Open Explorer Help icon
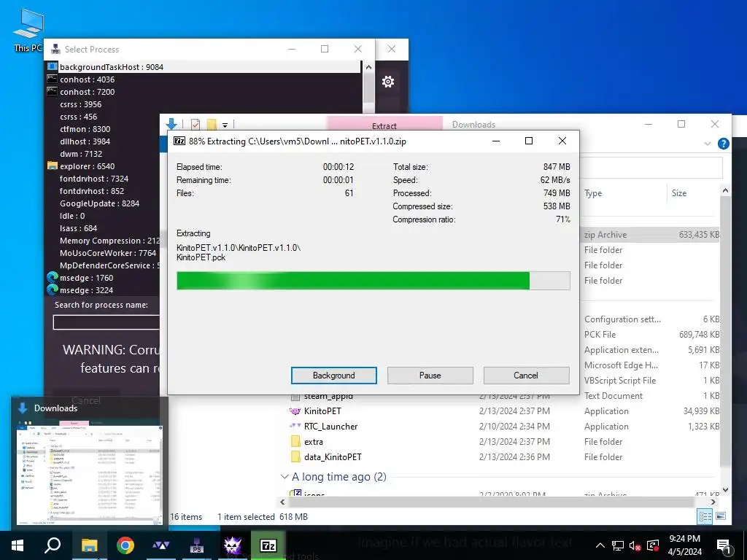This screenshot has width=747, height=560. coord(723,144)
